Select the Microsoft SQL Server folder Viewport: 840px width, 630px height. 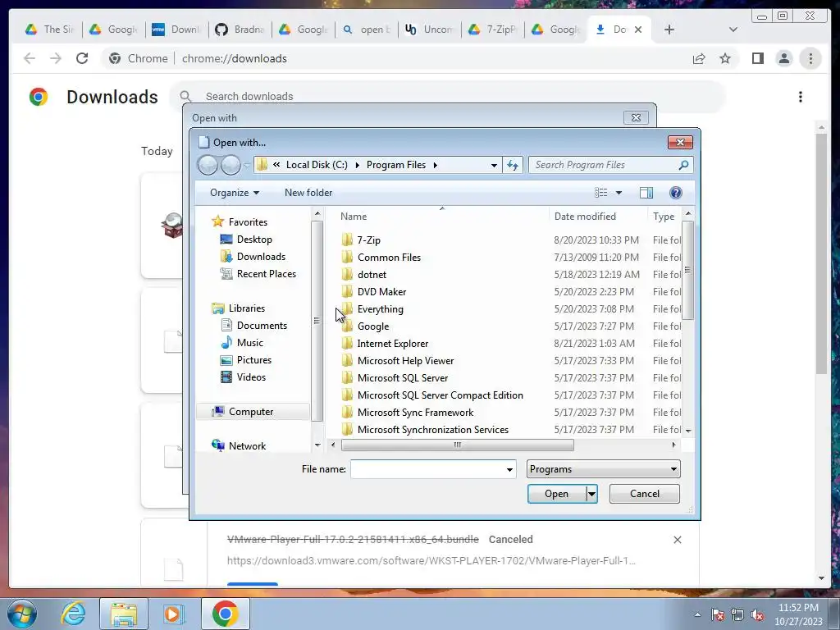coord(402,377)
